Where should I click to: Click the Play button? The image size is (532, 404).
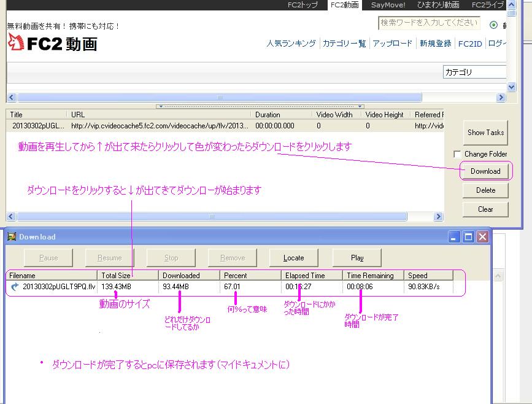[357, 258]
